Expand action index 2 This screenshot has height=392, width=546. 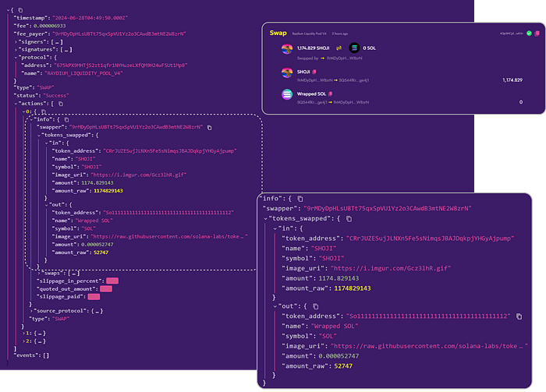tap(23, 341)
